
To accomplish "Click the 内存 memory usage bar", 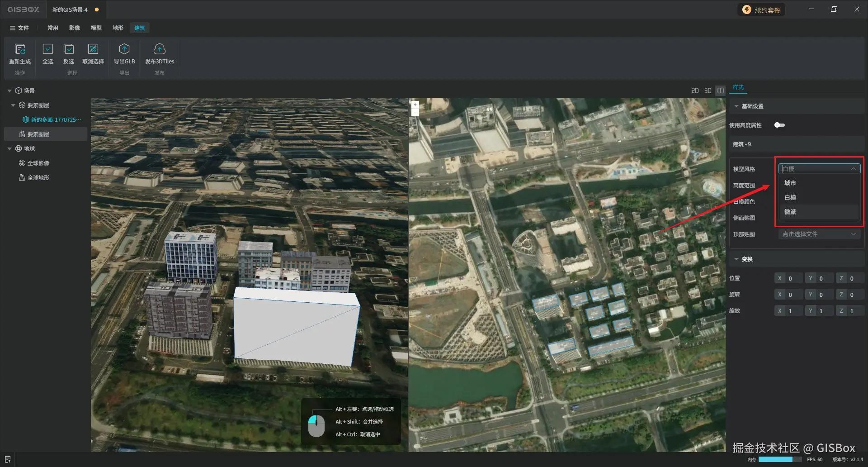I will point(780,459).
